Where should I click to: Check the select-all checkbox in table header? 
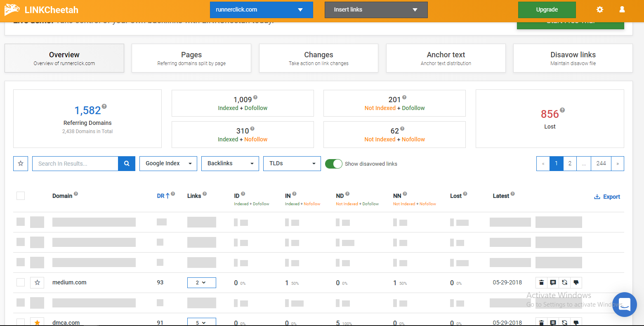coord(21,196)
